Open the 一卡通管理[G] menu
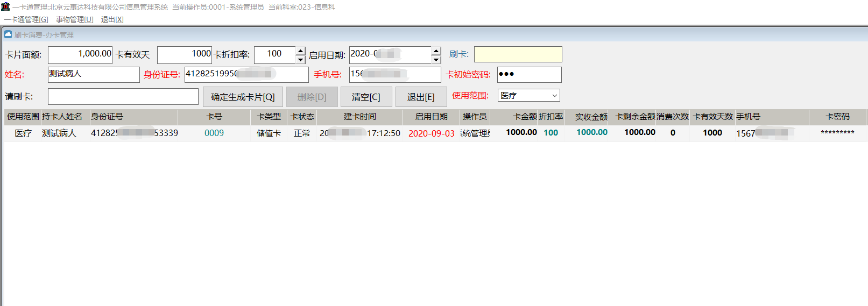This screenshot has width=868, height=306. pos(26,19)
